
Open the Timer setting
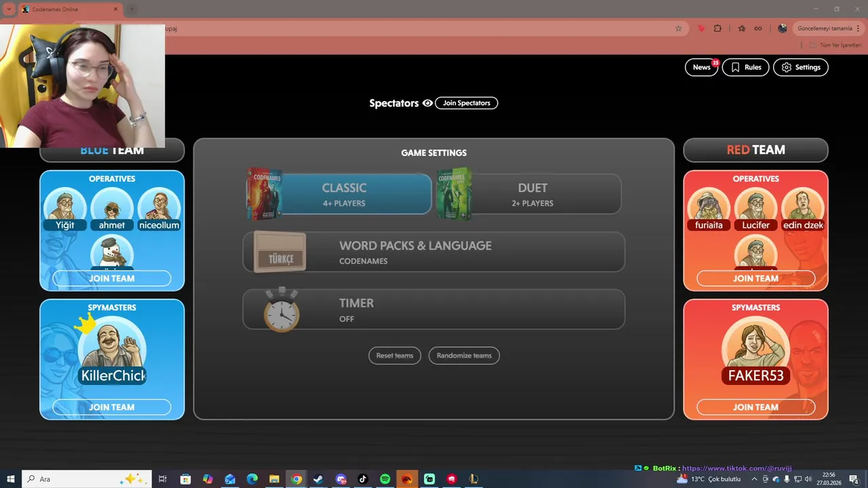click(x=434, y=310)
